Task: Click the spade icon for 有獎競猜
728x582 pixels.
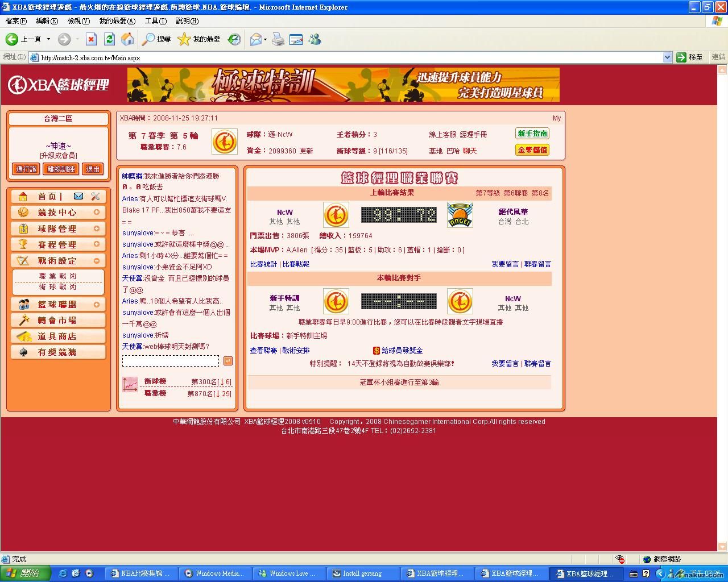Action: (x=23, y=352)
